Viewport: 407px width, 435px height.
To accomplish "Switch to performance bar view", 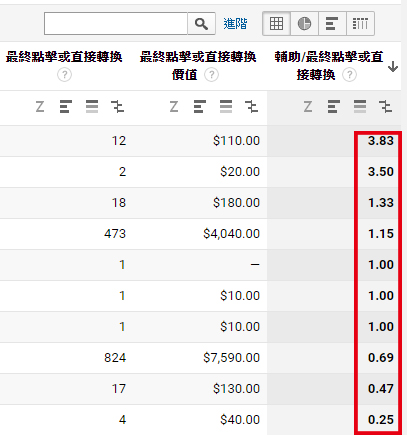I will pyautogui.click(x=332, y=23).
